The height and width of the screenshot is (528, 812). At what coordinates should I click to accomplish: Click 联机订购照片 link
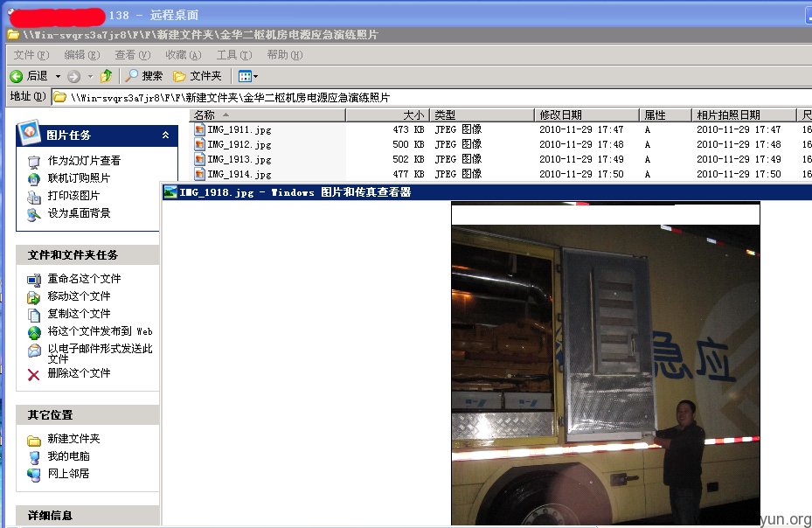79,178
